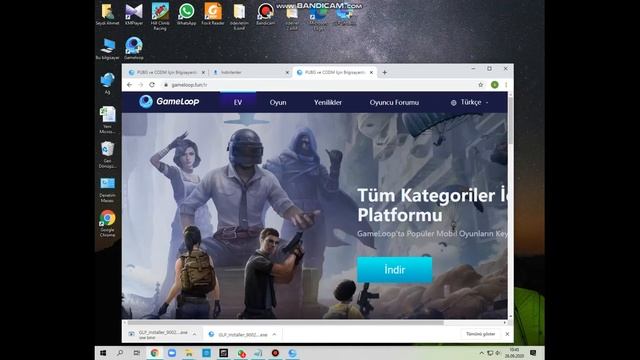Open the Oyun menu item

tap(278, 102)
